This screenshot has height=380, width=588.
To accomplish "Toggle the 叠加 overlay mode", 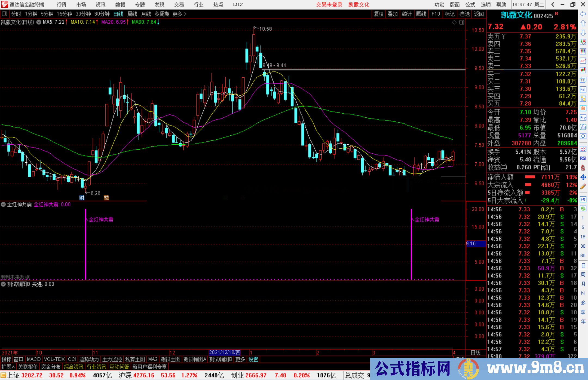I will point(393,14).
